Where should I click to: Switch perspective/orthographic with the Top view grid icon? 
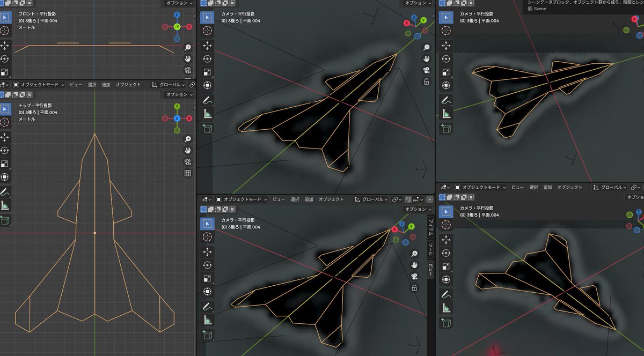188,173
